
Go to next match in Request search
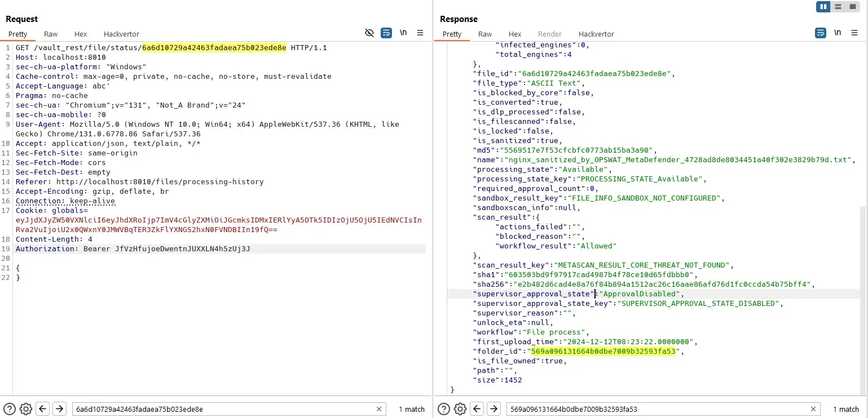click(59, 409)
